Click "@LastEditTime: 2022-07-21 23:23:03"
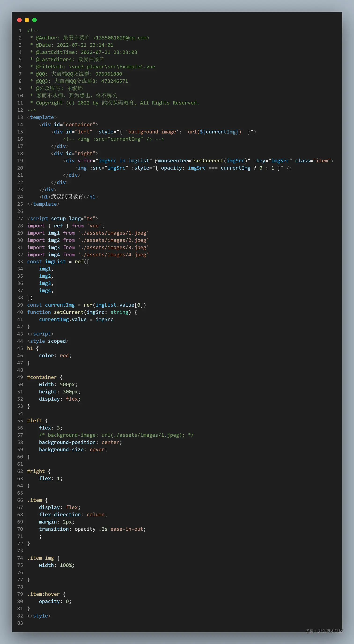Screen dimensions: 354x644 click(x=86, y=52)
